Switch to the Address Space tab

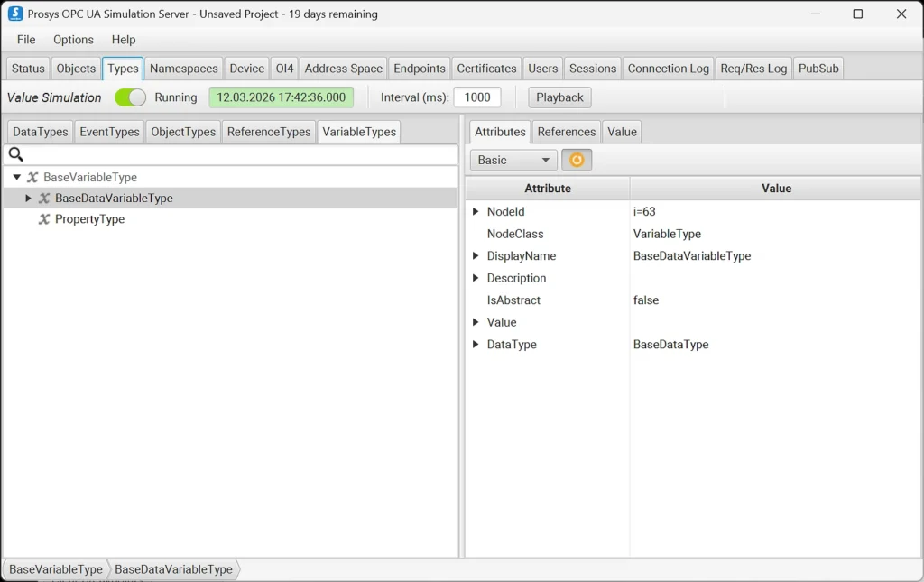coord(343,69)
